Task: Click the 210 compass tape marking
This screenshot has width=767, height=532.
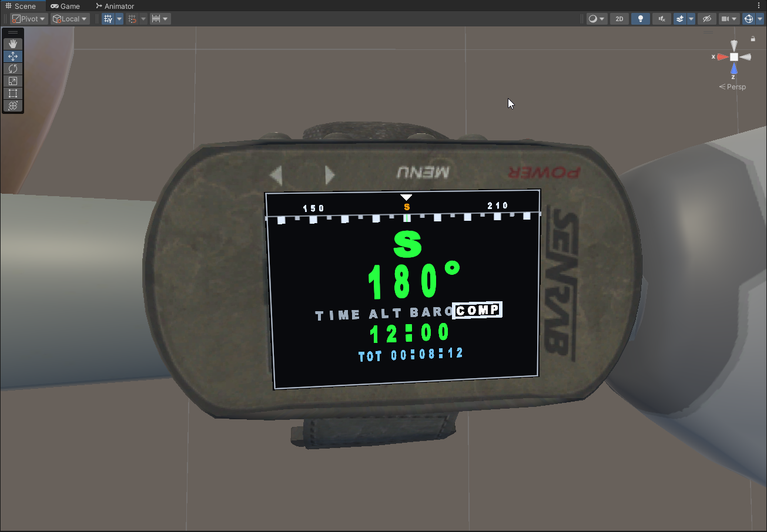Action: click(498, 206)
